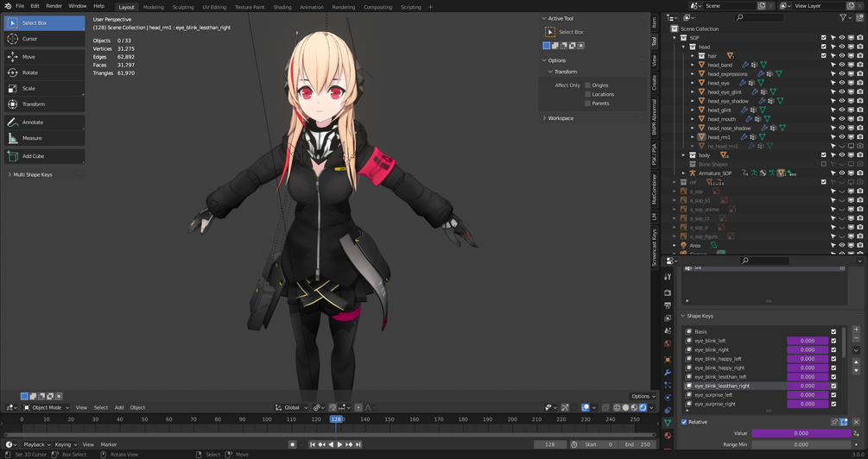The width and height of the screenshot is (868, 459).
Task: Open Object properties orange square tab
Action: (x=668, y=360)
